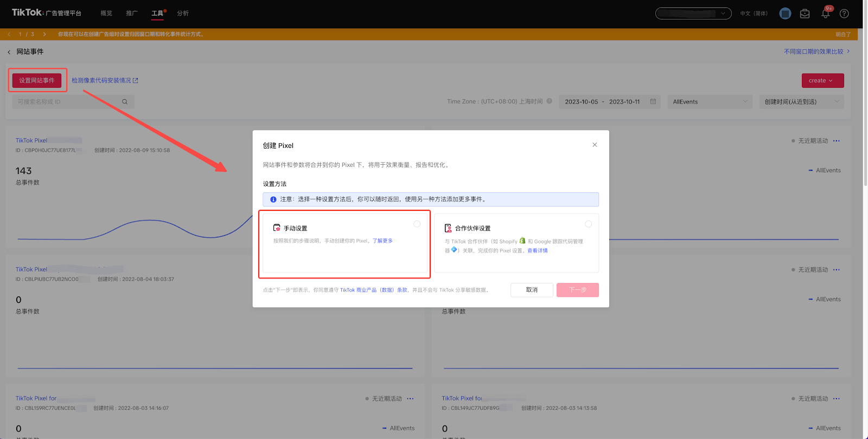
Task: Click the 手动设置 icon
Action: tap(277, 228)
